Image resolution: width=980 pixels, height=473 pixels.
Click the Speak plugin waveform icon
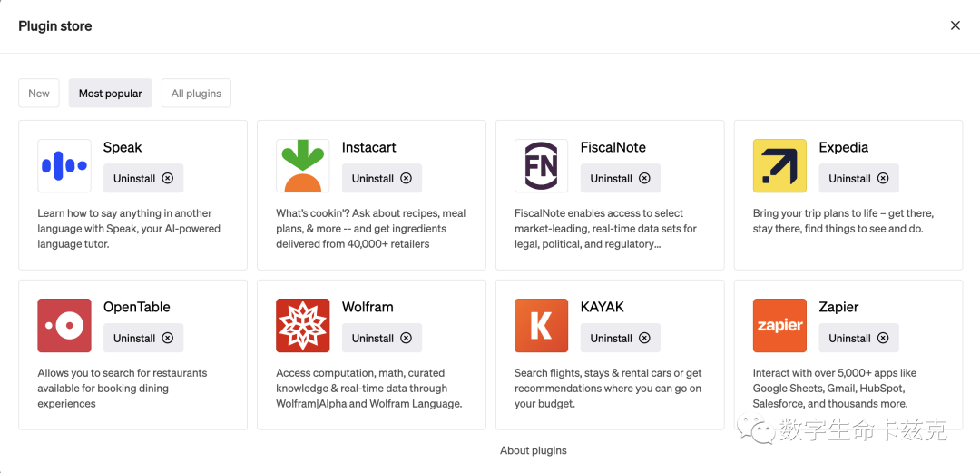point(64,166)
